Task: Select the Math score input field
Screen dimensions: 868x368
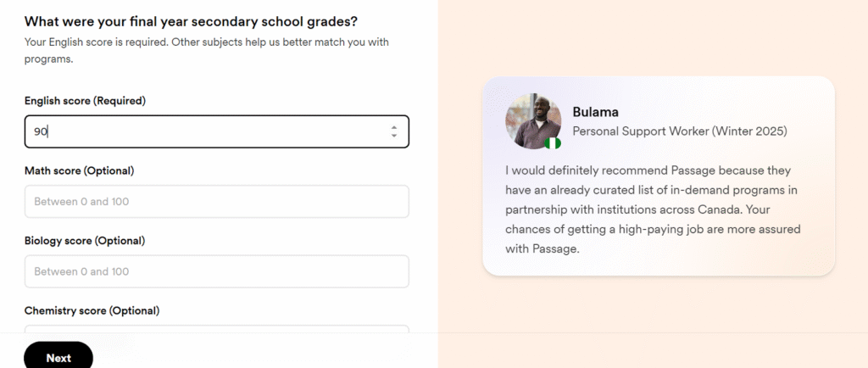Action: (216, 202)
